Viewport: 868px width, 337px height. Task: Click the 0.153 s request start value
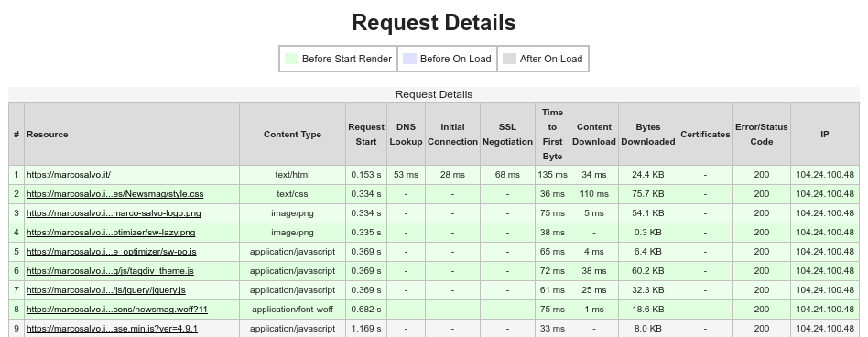pyautogui.click(x=366, y=175)
